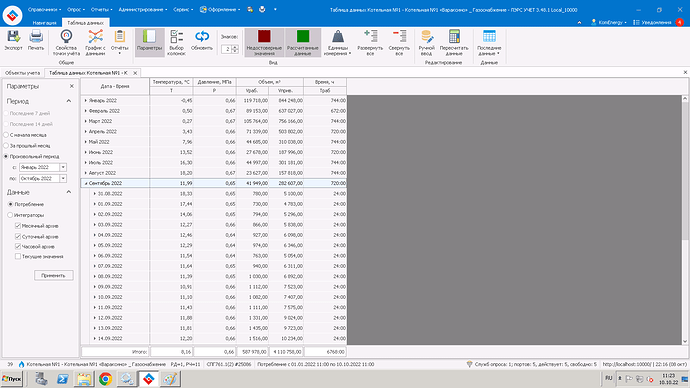
Task: Recalculate the data
Action: coord(454,43)
